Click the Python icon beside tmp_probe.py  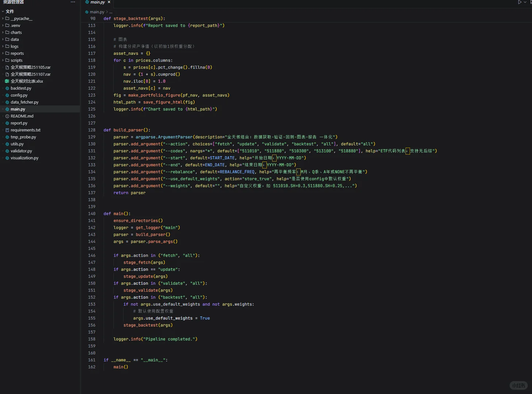pos(7,137)
